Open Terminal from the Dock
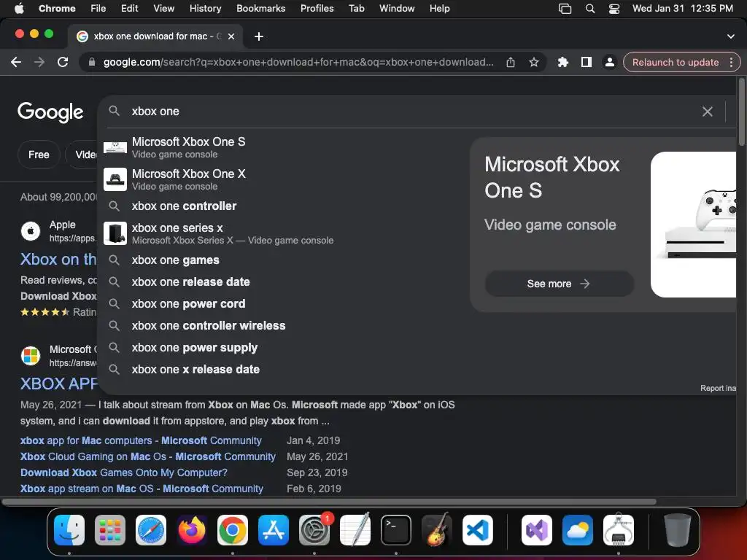747x560 pixels. pos(396,530)
